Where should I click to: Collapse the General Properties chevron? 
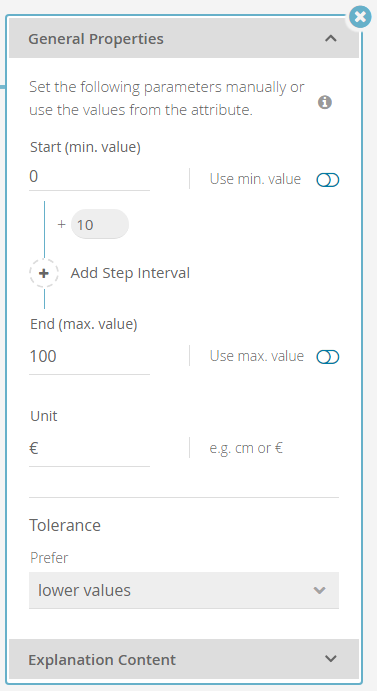(331, 39)
